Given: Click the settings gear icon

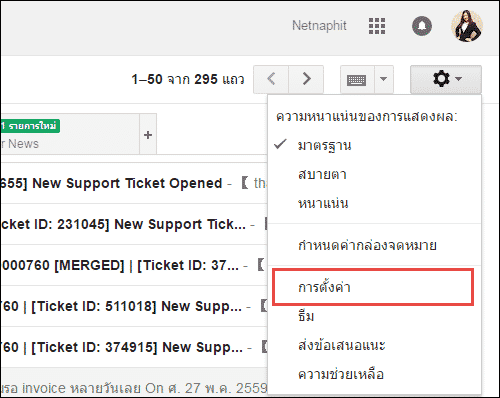Looking at the screenshot, I should coord(446,79).
